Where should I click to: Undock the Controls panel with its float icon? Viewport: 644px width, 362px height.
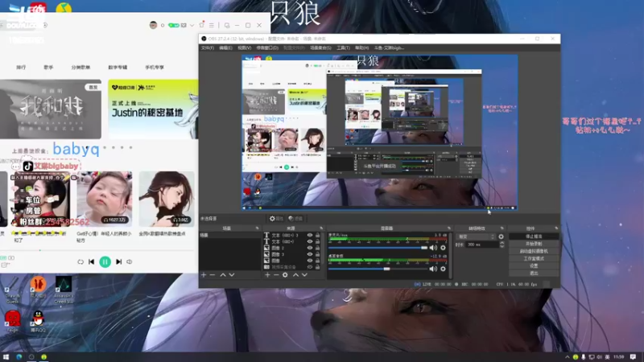pyautogui.click(x=556, y=228)
